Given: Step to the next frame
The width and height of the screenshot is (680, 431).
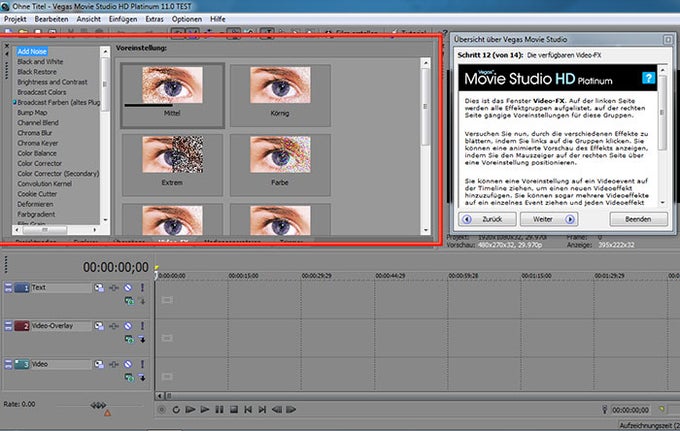Looking at the screenshot, I should 291,409.
